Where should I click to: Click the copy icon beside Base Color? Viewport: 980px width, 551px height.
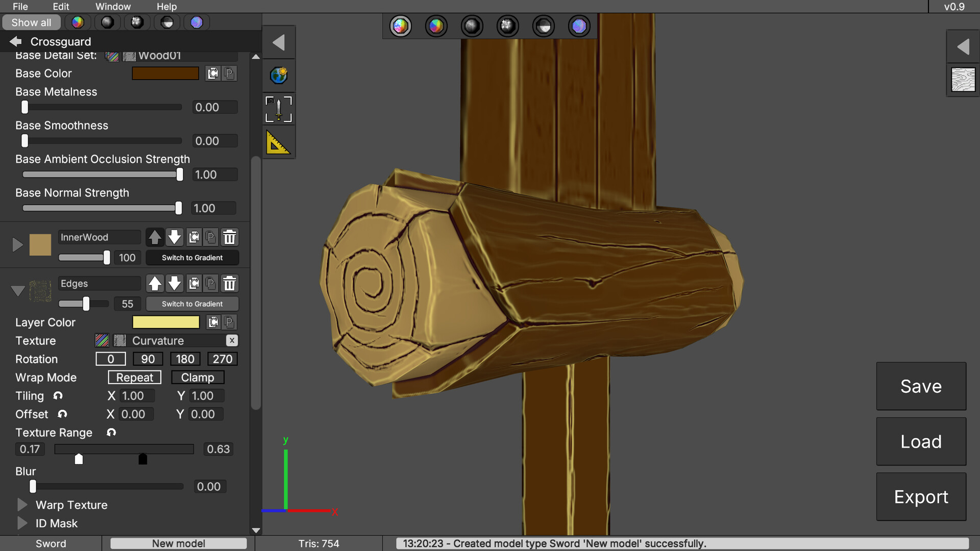point(212,73)
